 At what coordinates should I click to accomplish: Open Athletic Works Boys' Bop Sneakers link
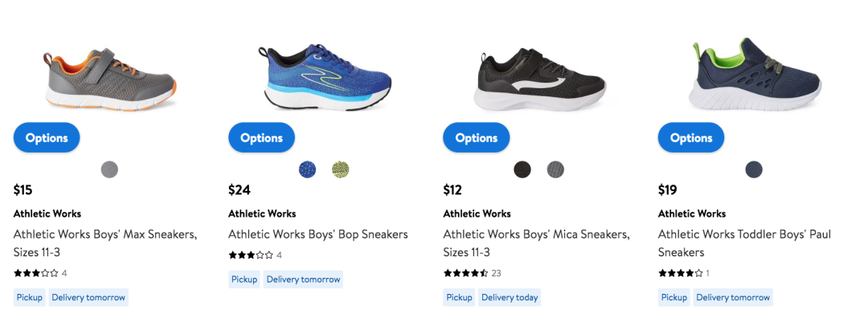point(318,234)
